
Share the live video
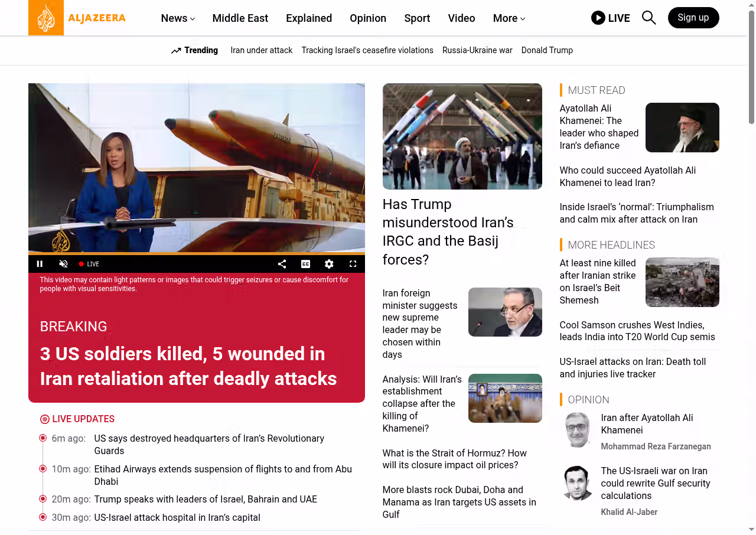pos(282,264)
